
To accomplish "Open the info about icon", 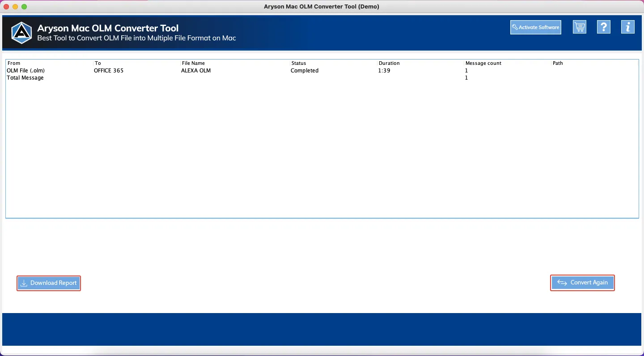I will click(x=628, y=27).
